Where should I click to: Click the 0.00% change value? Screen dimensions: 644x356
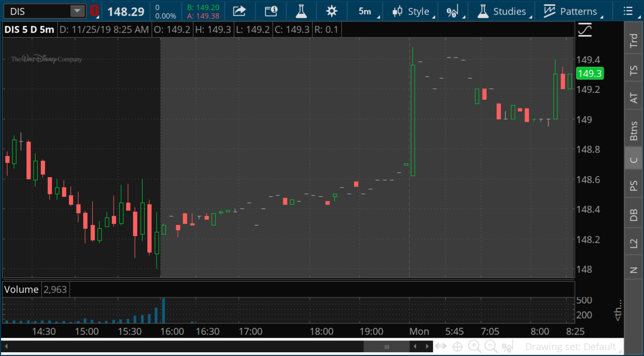click(166, 16)
